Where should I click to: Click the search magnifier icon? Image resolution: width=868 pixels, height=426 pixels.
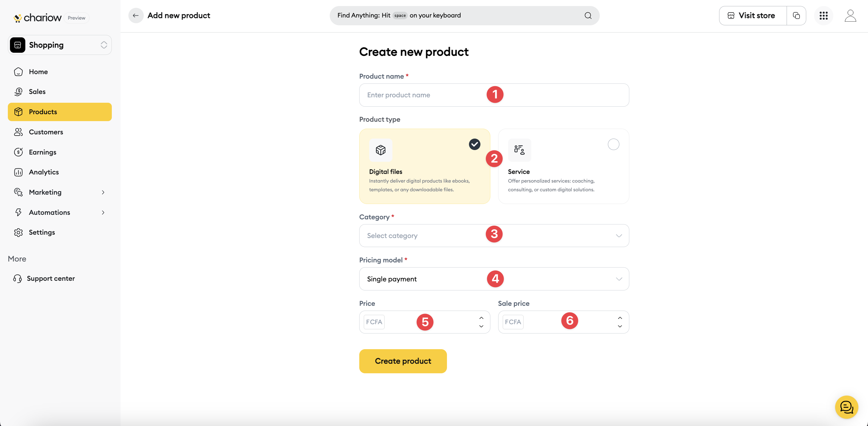588,15
